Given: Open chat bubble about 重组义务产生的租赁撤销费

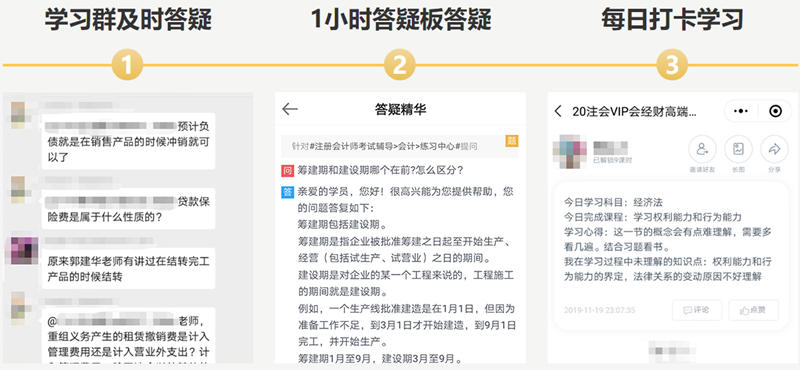Looking at the screenshot, I should point(128,336).
